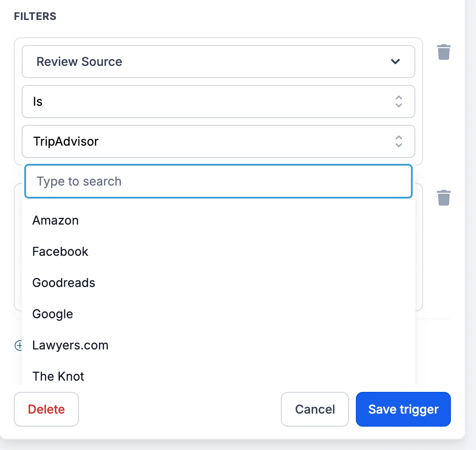Focus the Type to search field
Viewport: 476px width, 450px height.
218,181
